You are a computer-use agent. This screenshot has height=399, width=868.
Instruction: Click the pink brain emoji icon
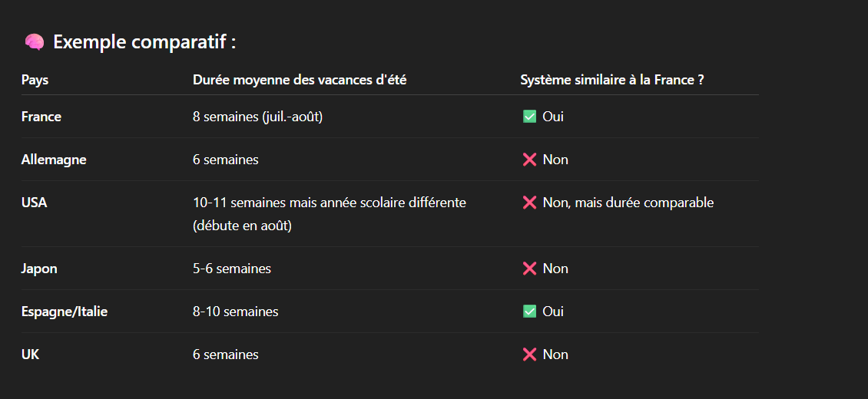[35, 42]
